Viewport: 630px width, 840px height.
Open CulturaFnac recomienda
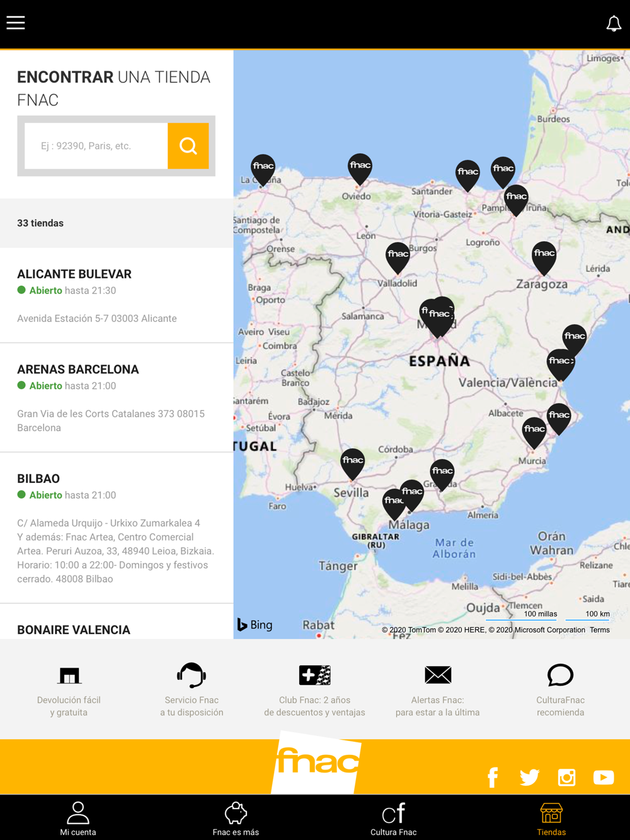pos(560,690)
